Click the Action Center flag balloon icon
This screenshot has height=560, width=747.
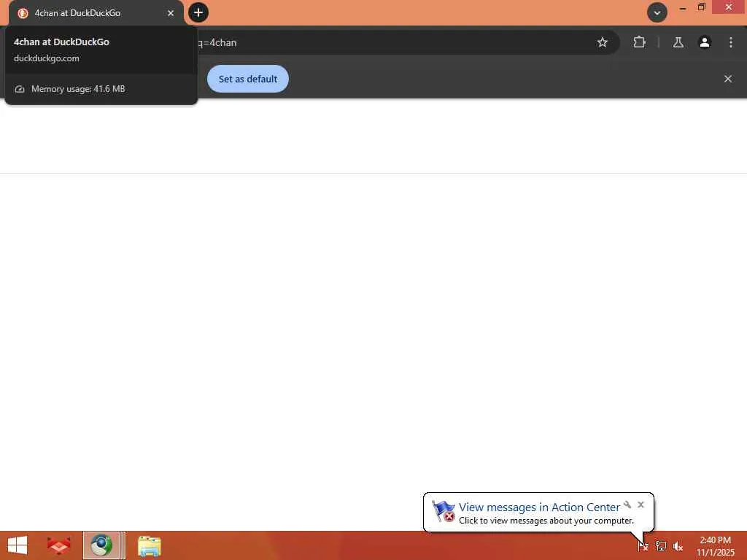(x=444, y=511)
